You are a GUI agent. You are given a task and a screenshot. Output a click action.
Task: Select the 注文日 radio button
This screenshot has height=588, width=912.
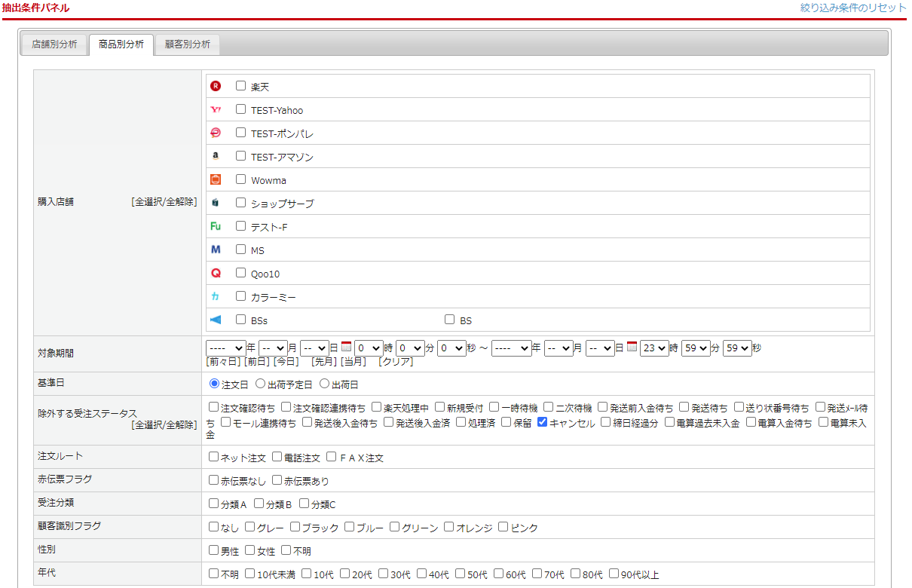coord(214,384)
